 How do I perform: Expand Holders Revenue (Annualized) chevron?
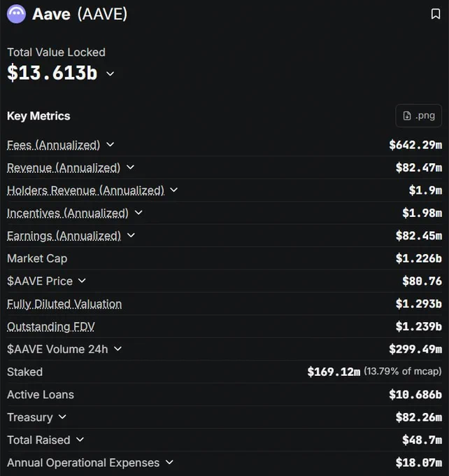tap(174, 190)
